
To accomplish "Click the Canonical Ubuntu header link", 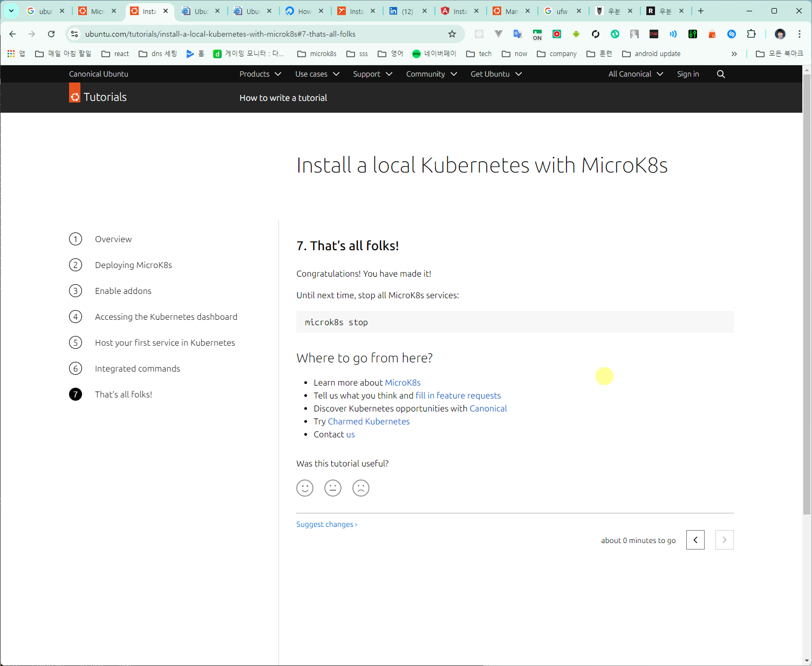I will pyautogui.click(x=99, y=74).
